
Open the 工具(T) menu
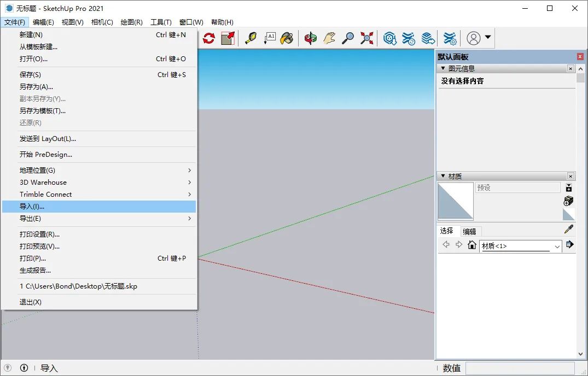161,22
